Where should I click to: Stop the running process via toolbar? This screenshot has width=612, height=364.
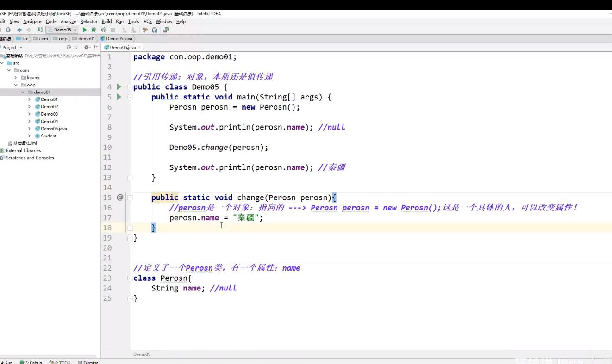(112, 30)
